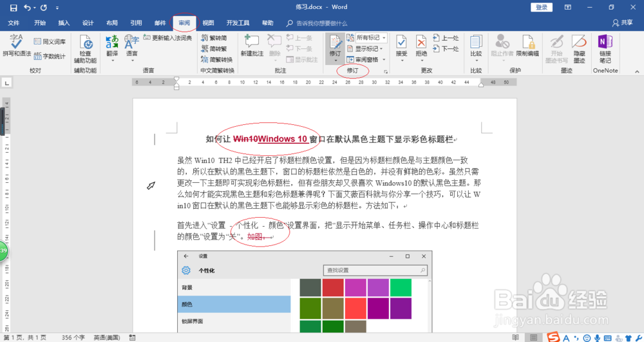Click 356 个字 word count in status bar
Screen dimensions: 644x342
point(73,337)
